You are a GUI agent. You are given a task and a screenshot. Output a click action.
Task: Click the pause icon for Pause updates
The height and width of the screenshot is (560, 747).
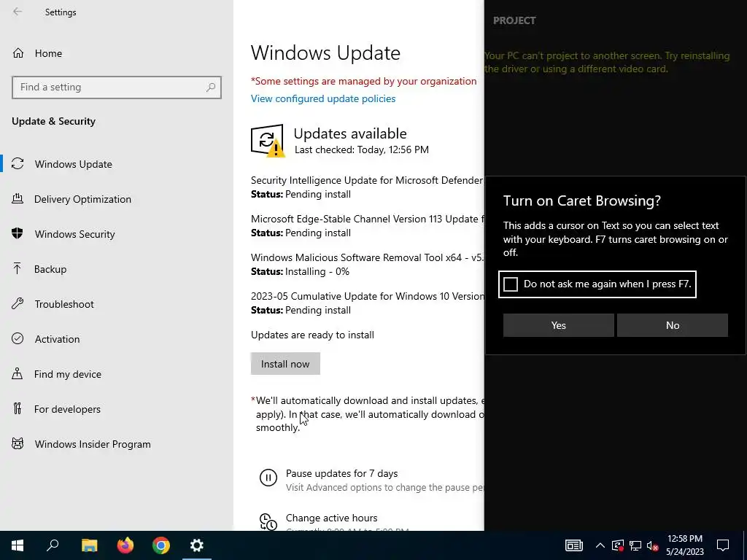(x=268, y=477)
